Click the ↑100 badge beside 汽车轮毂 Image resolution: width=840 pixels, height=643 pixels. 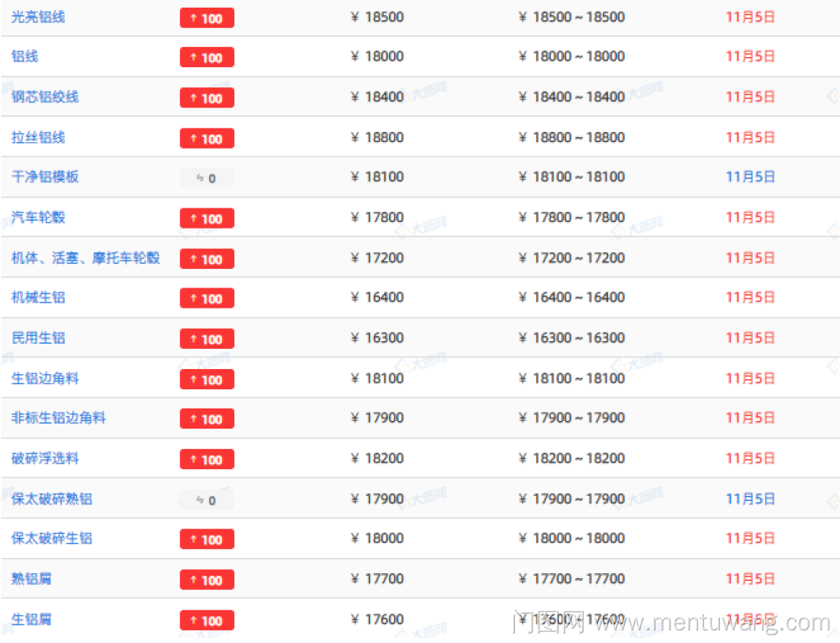[207, 219]
